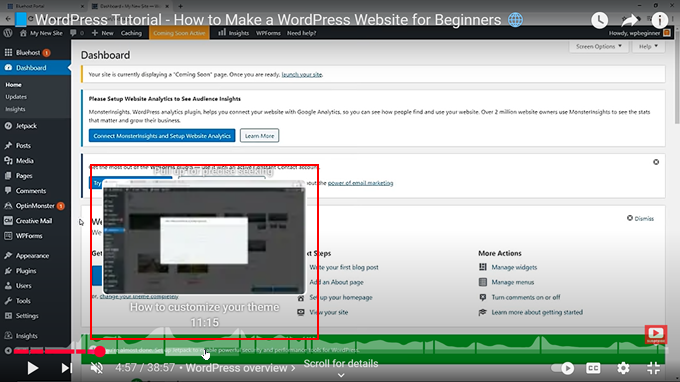680x382 pixels.
Task: Open WPForms in admin bar
Action: (x=268, y=33)
